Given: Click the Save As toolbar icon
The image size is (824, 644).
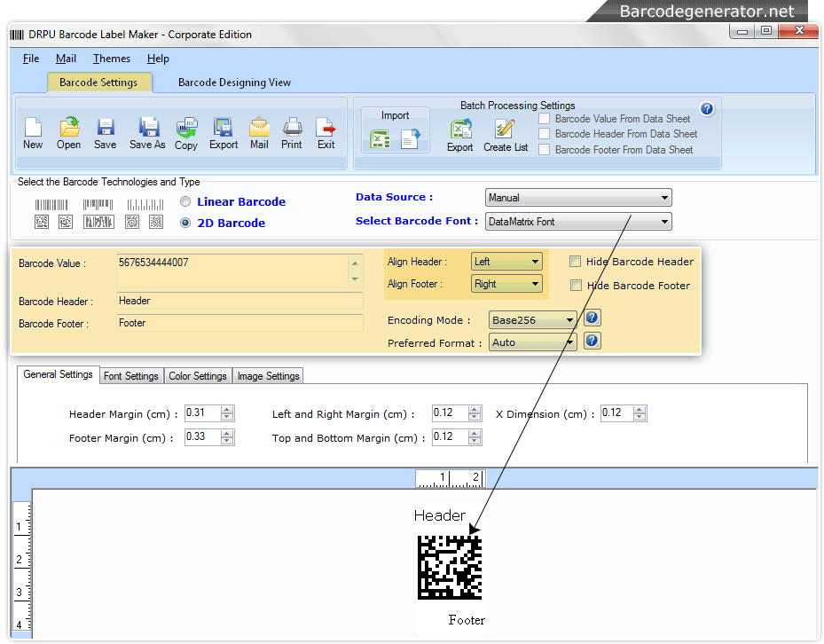Looking at the screenshot, I should pyautogui.click(x=147, y=129).
